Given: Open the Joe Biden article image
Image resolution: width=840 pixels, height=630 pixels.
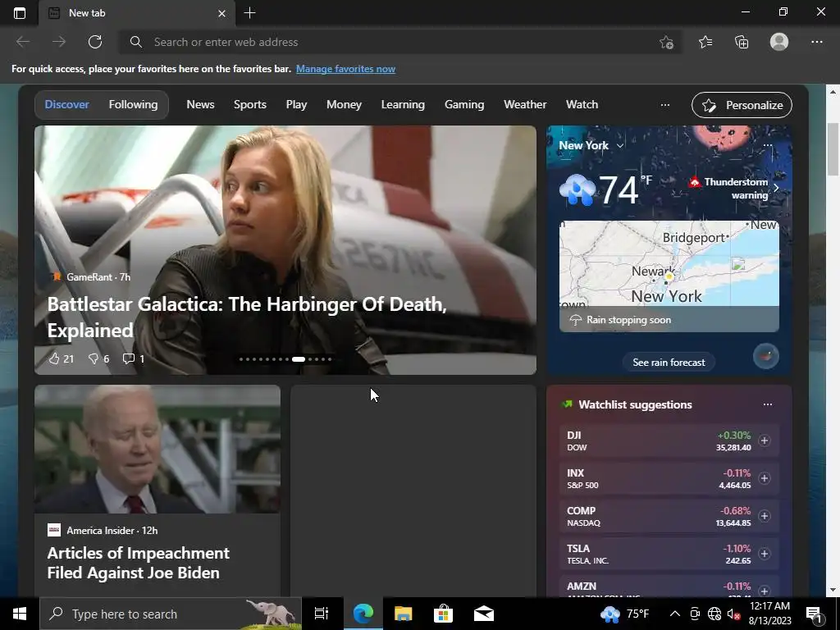Looking at the screenshot, I should click(157, 449).
